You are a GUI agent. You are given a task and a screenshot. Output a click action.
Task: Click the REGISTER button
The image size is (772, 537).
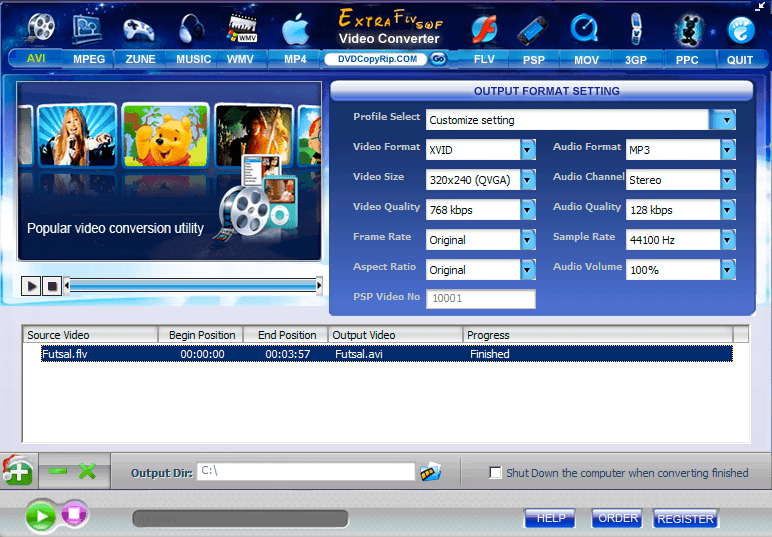(685, 519)
